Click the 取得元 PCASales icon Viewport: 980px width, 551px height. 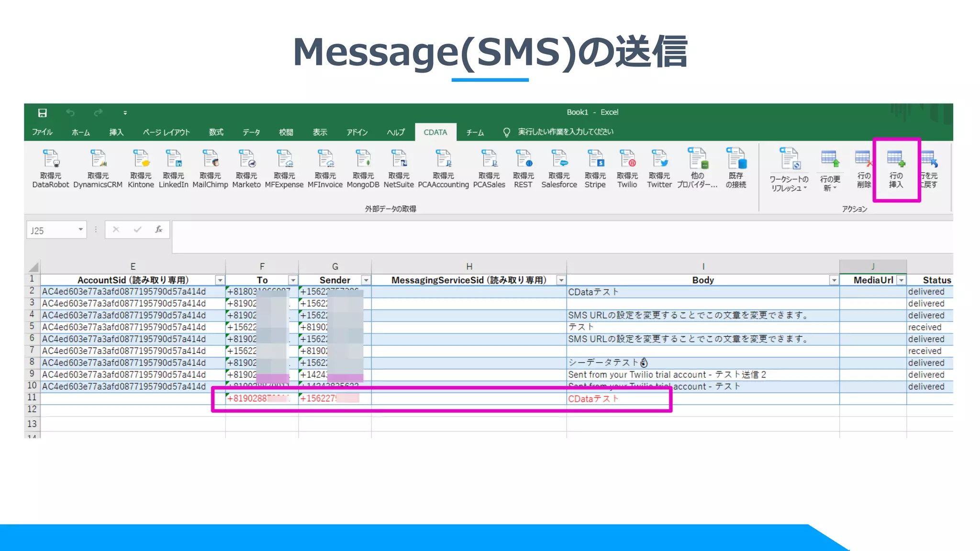click(x=489, y=168)
